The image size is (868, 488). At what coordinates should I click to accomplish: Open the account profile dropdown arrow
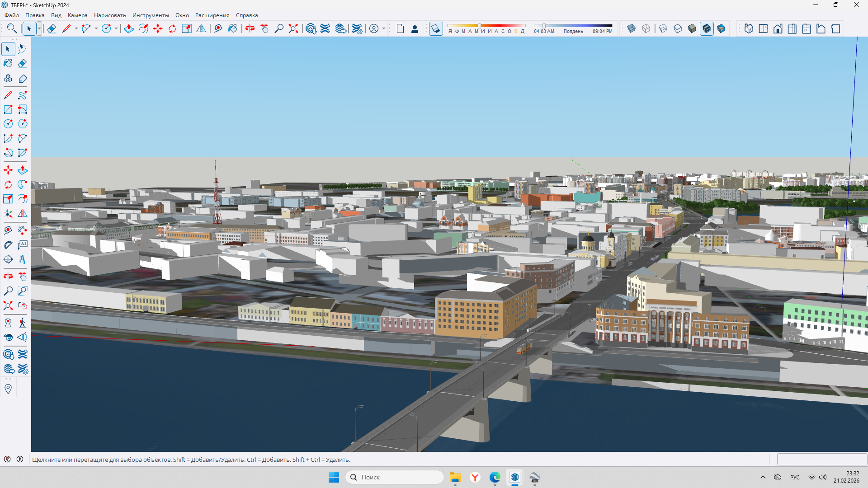pyautogui.click(x=384, y=29)
